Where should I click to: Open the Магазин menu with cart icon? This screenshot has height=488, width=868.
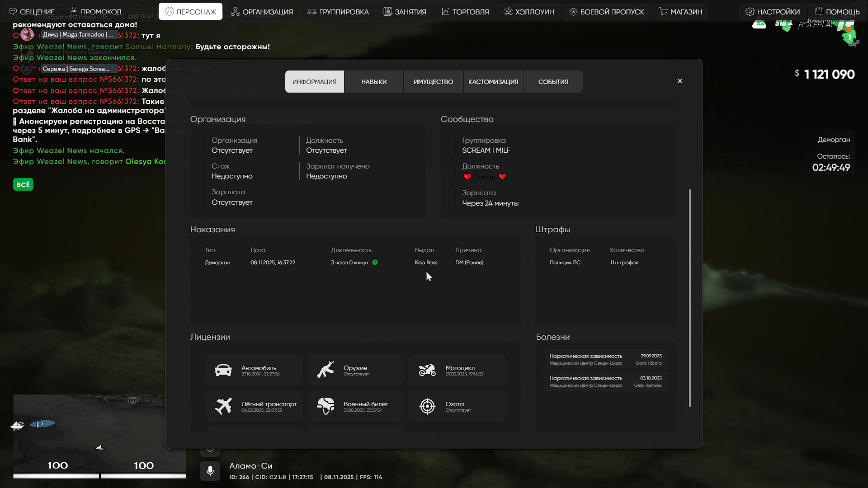click(680, 12)
